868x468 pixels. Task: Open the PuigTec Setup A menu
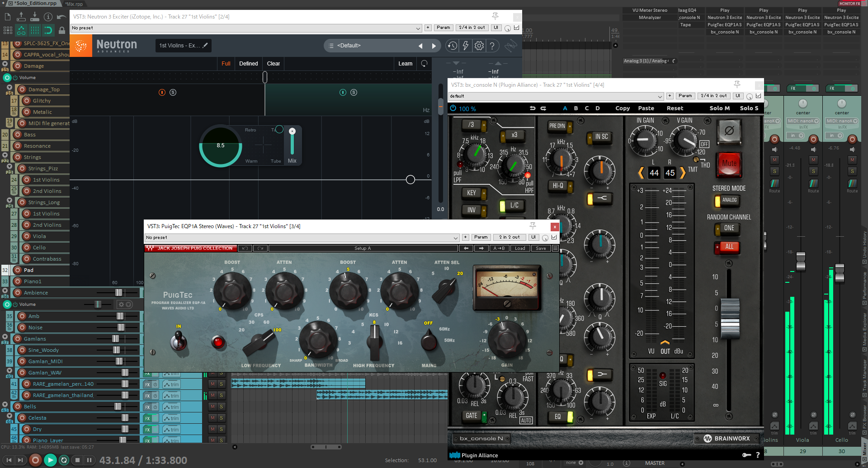click(x=363, y=248)
